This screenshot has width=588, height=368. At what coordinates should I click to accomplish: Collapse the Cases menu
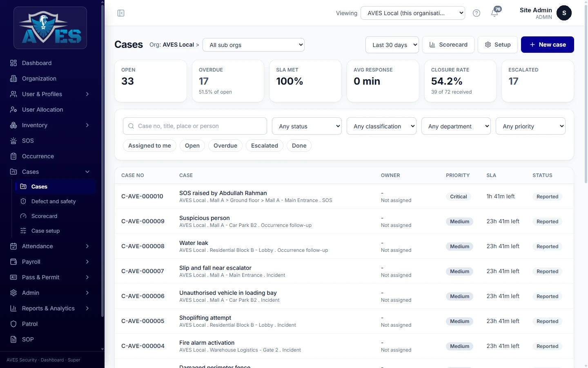pos(50,172)
